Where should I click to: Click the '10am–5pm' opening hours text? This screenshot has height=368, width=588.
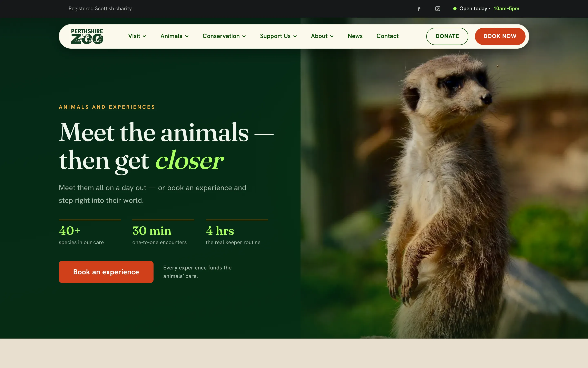point(506,9)
